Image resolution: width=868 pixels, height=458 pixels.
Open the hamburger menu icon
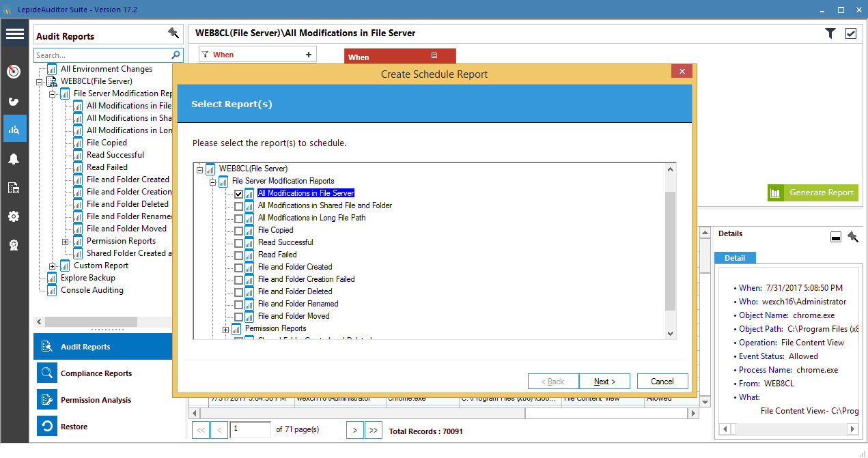pyautogui.click(x=14, y=34)
